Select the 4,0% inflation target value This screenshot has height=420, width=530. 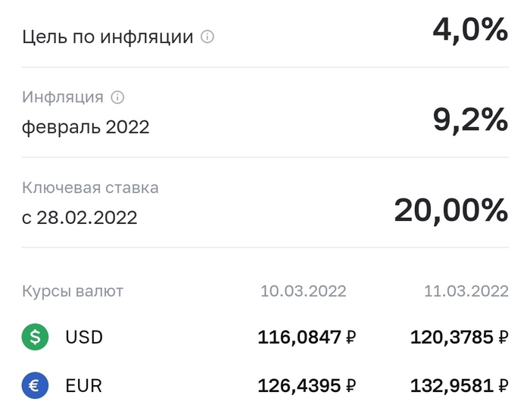point(469,30)
